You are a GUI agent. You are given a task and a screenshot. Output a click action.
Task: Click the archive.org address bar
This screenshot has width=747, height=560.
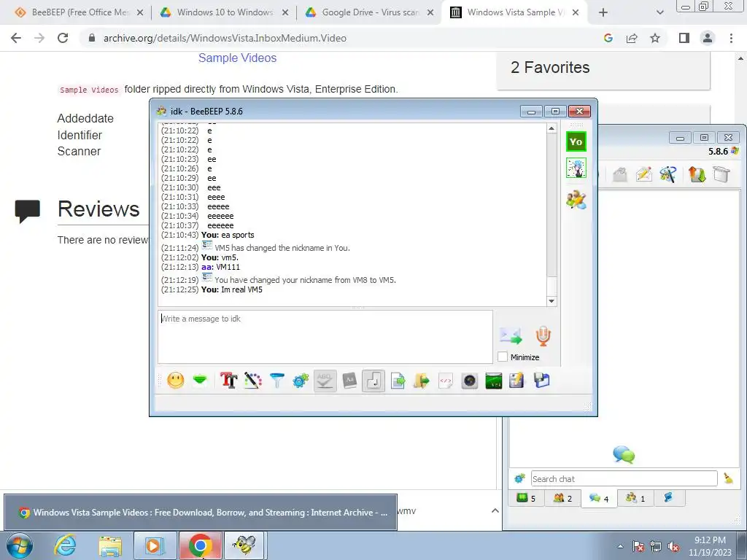(x=343, y=38)
